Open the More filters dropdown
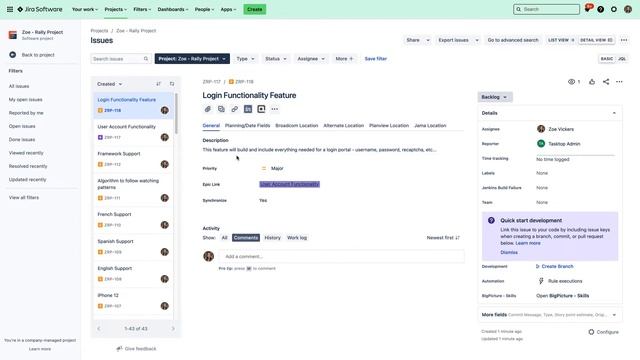 pyautogui.click(x=344, y=59)
